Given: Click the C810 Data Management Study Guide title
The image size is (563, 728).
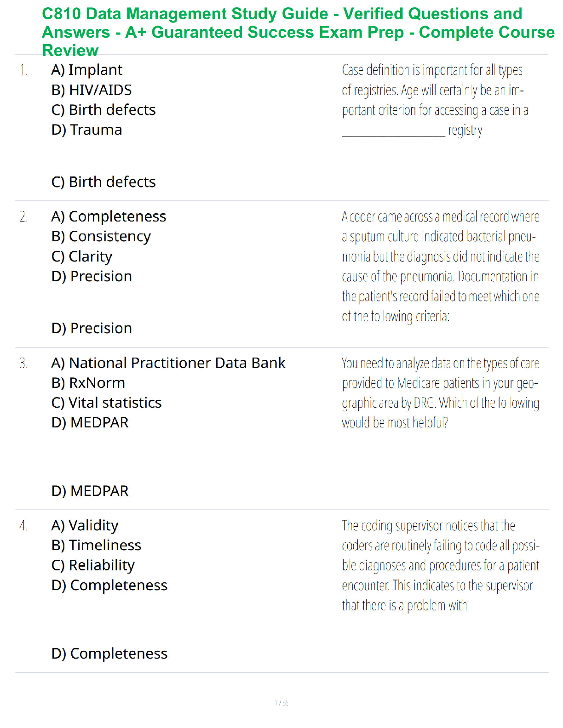Looking at the screenshot, I should tap(298, 32).
